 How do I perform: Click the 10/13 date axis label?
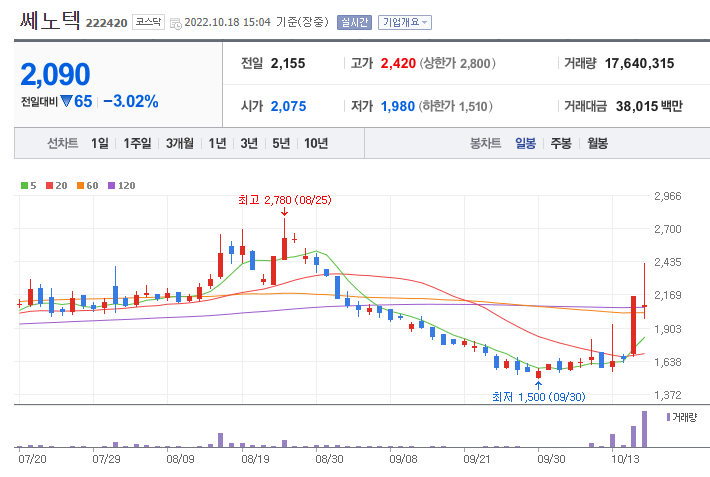(625, 459)
